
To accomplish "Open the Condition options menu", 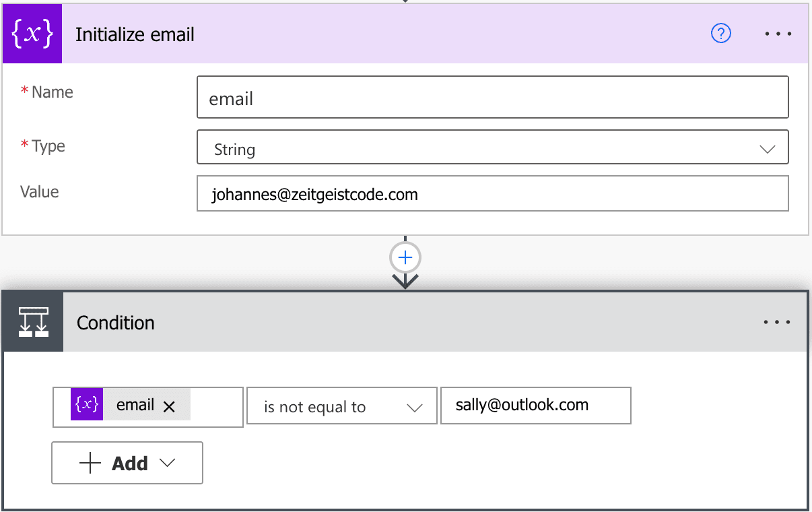I will click(778, 321).
